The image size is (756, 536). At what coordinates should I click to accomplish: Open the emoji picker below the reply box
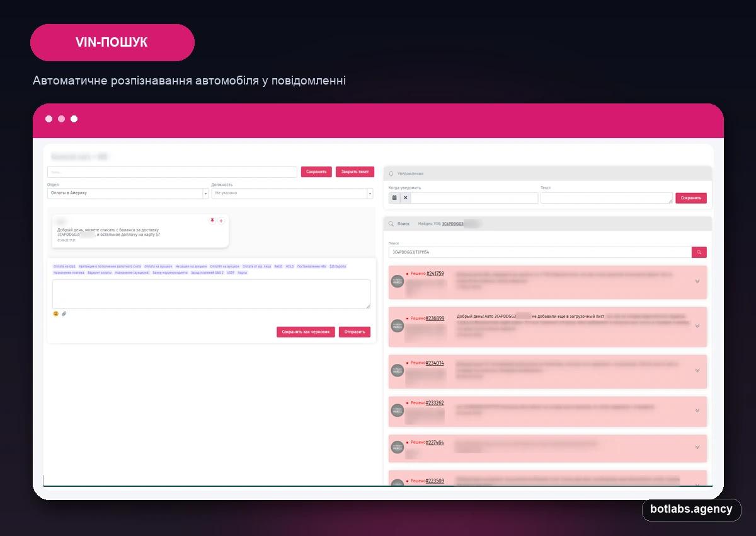tap(56, 313)
